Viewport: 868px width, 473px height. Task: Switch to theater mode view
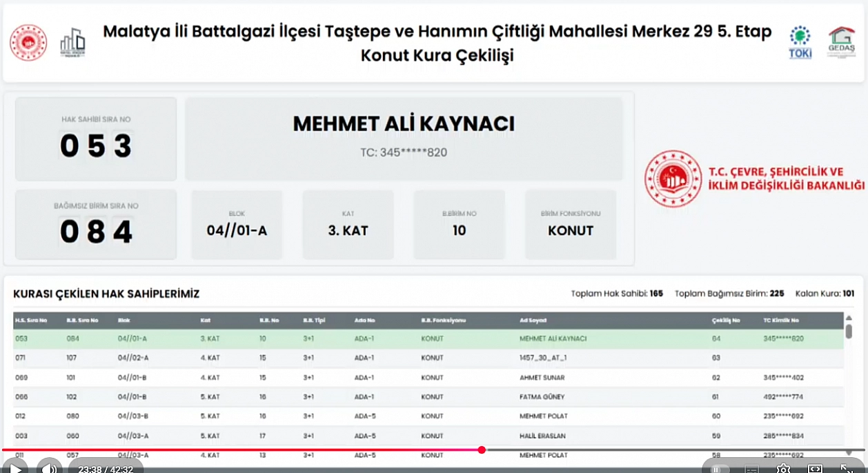815,469
